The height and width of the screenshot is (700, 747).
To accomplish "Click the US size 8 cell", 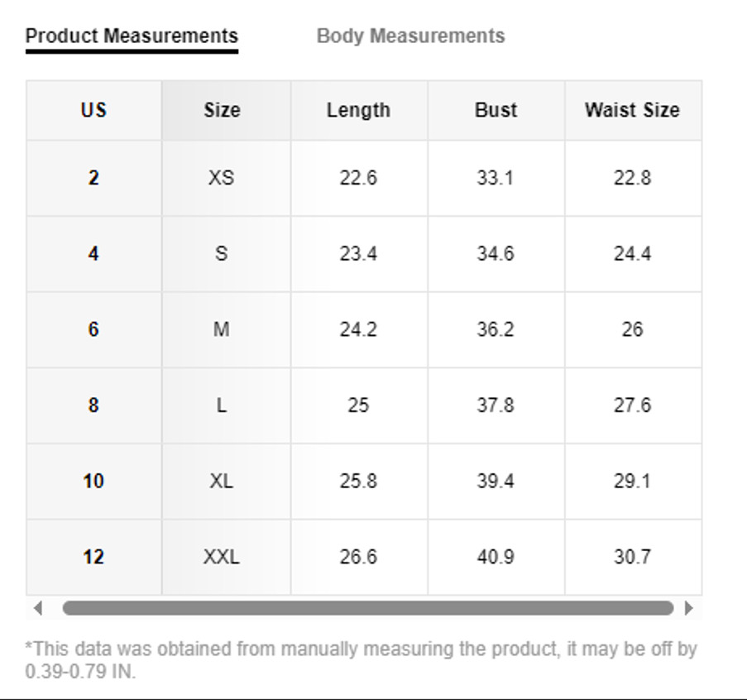I will coord(93,405).
